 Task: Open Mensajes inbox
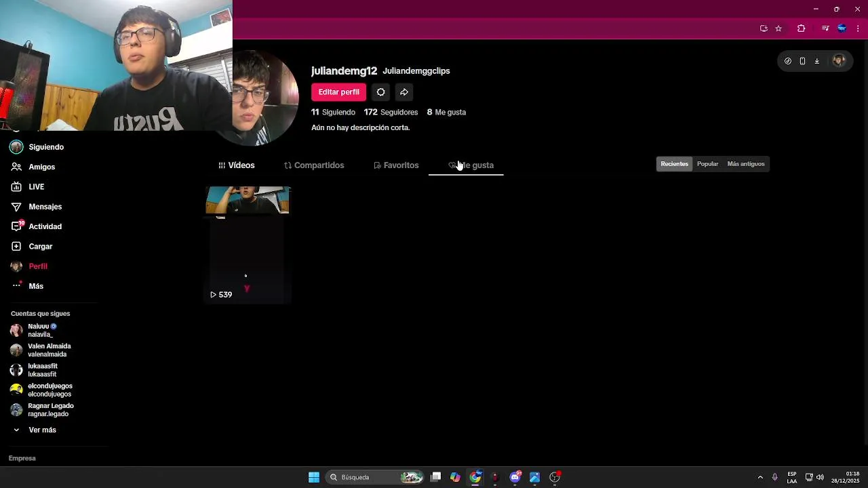(37, 207)
